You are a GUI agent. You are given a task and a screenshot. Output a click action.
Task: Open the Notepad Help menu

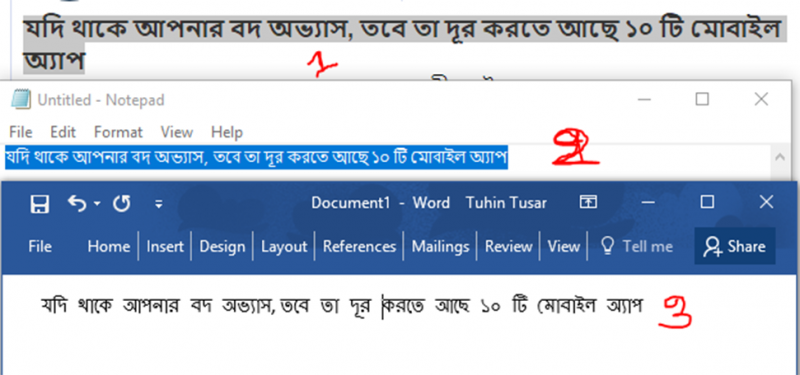pos(227,132)
